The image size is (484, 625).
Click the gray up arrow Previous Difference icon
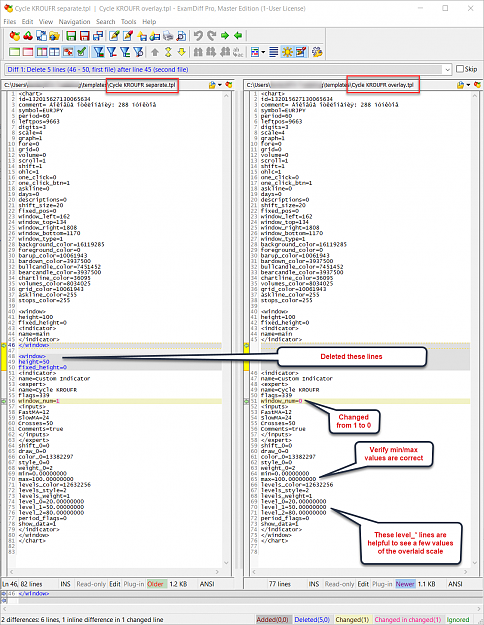(x=155, y=52)
